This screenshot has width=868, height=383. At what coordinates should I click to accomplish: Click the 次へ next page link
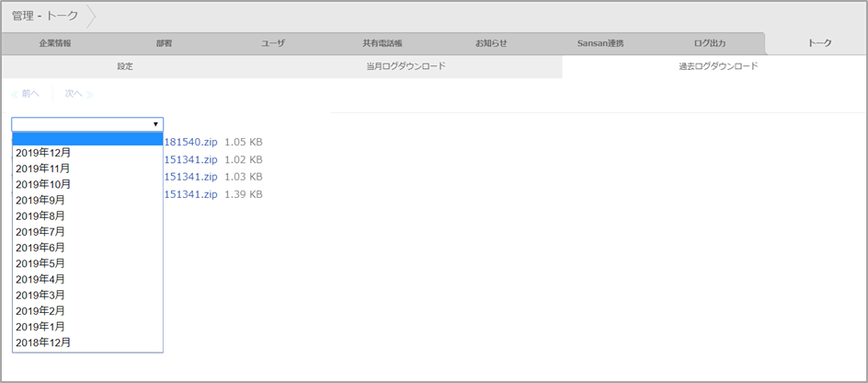pos(78,94)
